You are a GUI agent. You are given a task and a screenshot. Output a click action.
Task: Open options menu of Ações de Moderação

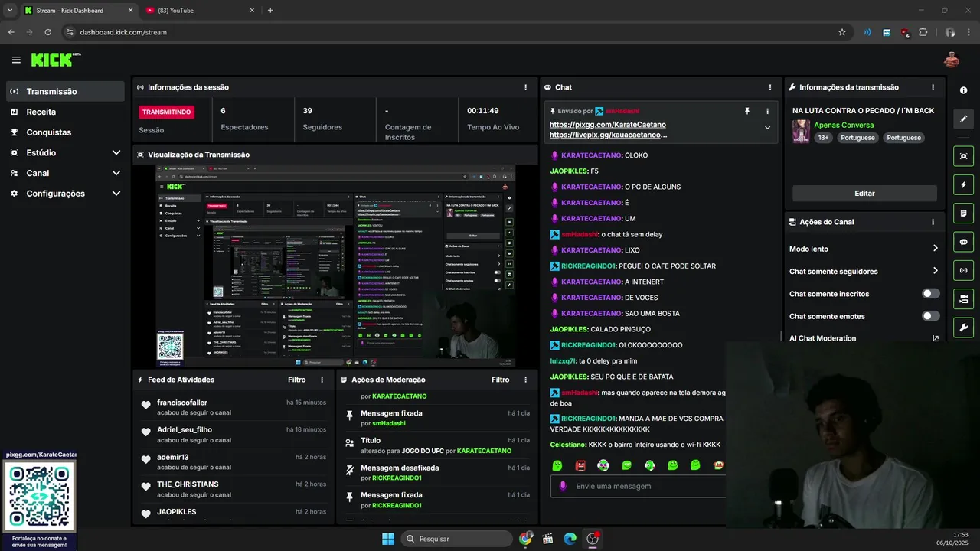pos(525,380)
